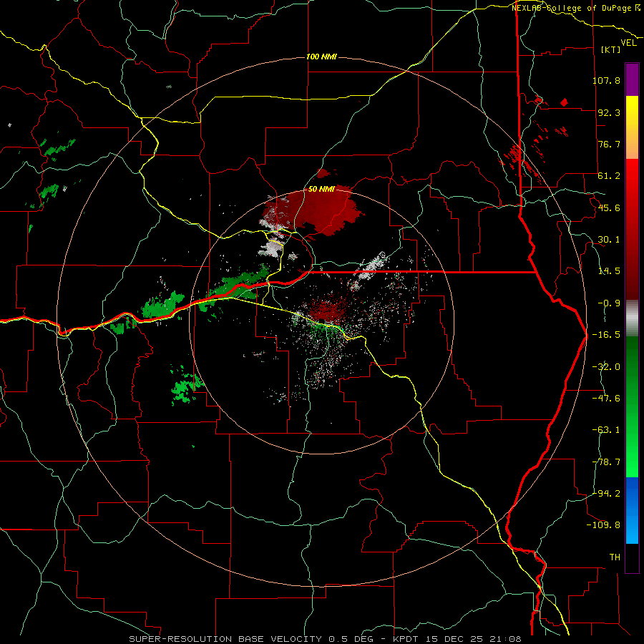Click the yellow-orange segment of velocity color bar
Viewport: 644px width, 644px height.
click(632, 127)
